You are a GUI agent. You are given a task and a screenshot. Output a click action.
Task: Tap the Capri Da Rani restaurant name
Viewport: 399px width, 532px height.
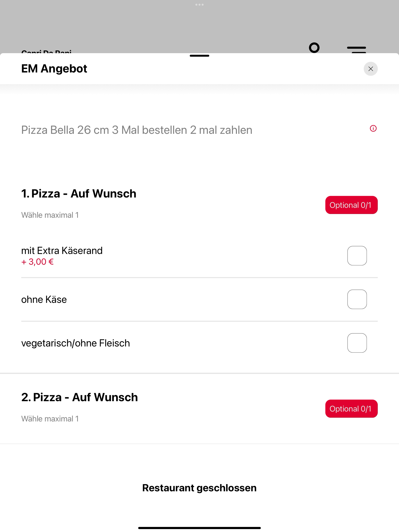46,51
